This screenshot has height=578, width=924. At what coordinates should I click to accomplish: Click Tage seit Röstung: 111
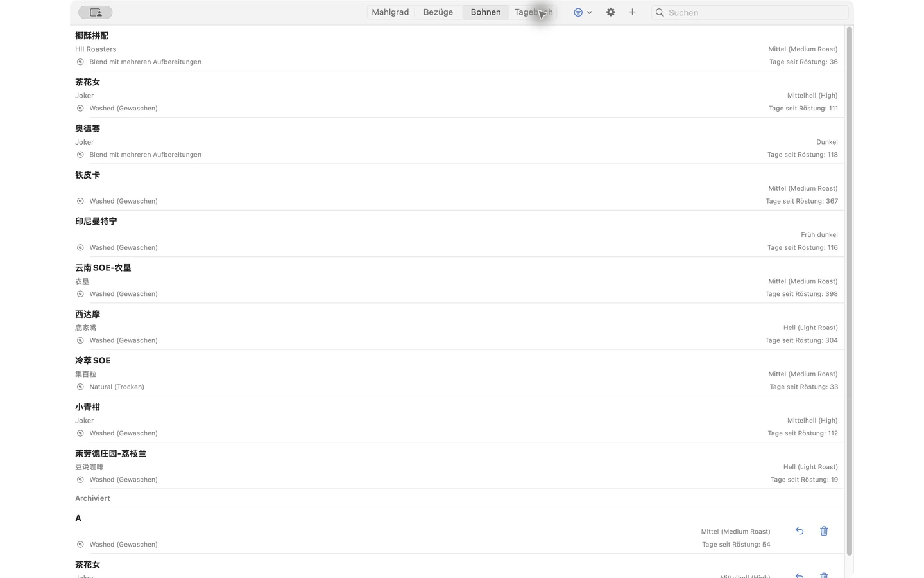tap(803, 109)
